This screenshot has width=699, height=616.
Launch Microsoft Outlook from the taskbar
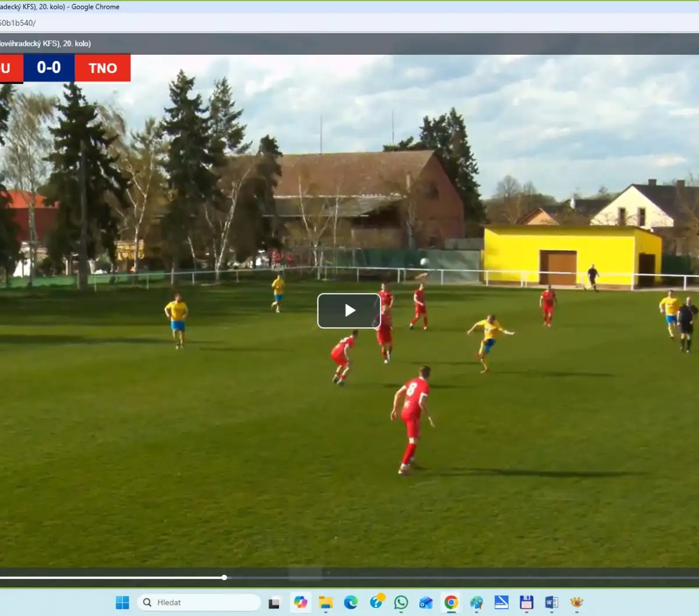[426, 602]
